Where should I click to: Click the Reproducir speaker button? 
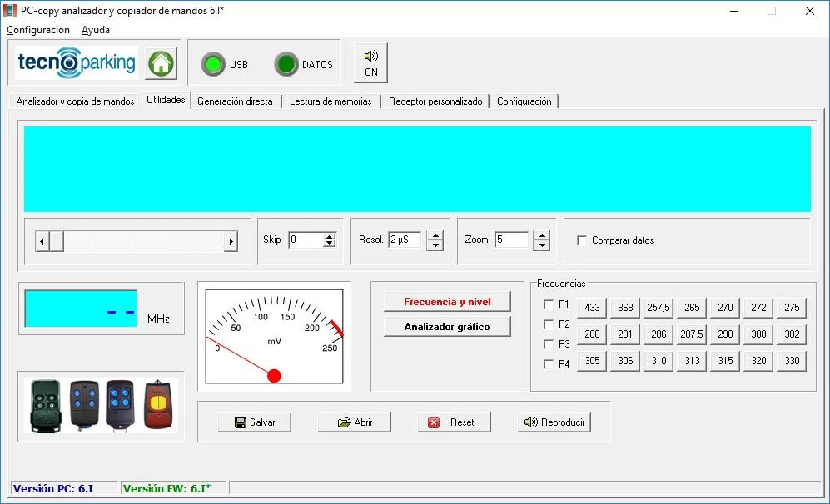pyautogui.click(x=554, y=422)
